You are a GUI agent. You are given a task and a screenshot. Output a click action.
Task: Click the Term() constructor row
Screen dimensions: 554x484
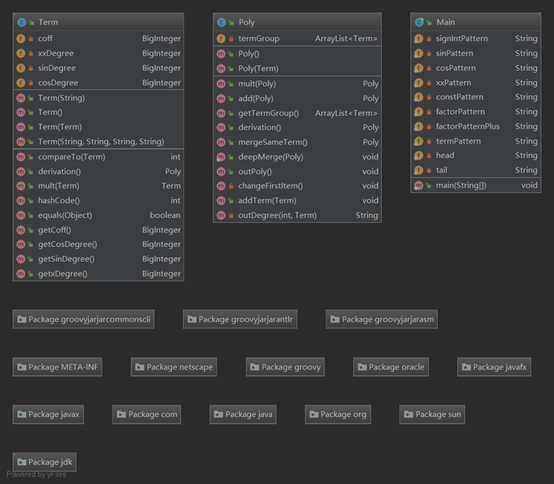tap(98, 113)
